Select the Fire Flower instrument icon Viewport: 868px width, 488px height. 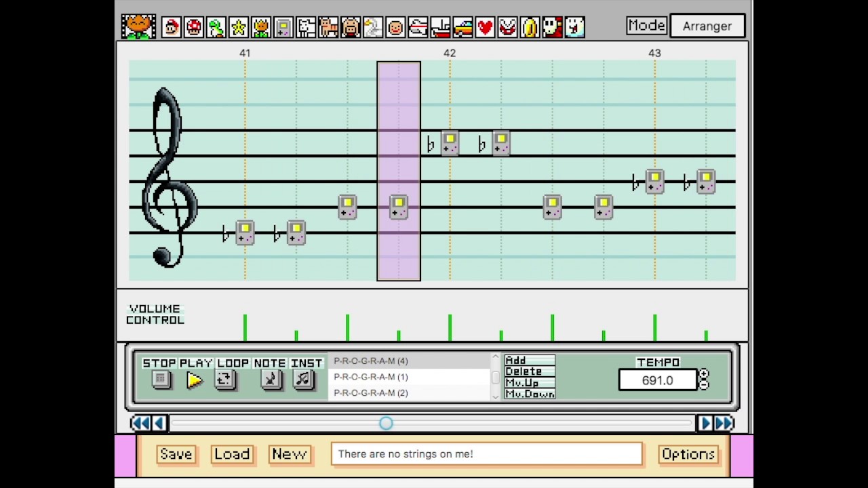pyautogui.click(x=261, y=27)
